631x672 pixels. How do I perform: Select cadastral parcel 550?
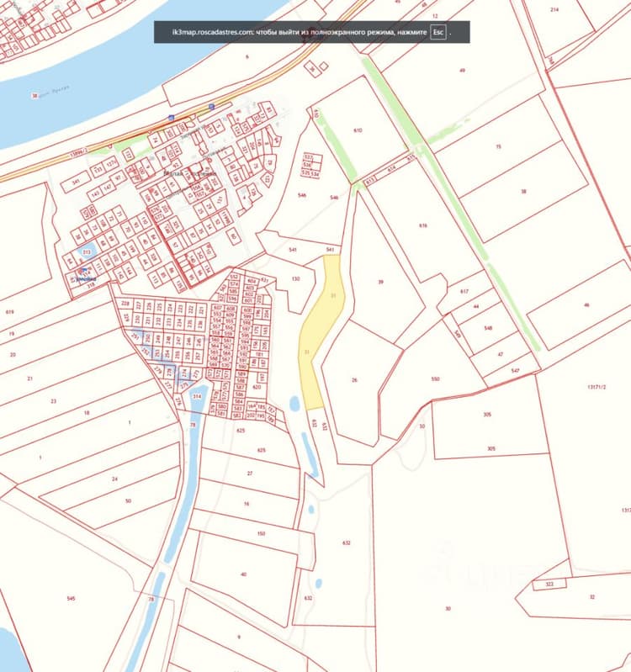pyautogui.click(x=434, y=378)
